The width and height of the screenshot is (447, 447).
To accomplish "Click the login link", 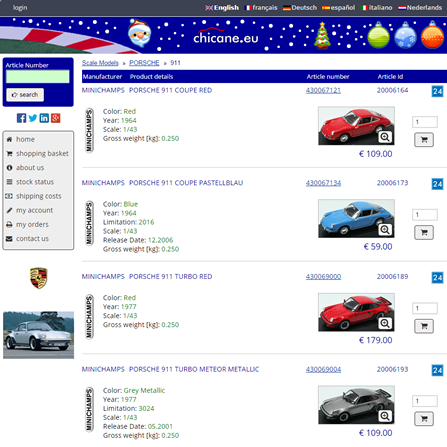I will (20, 7).
